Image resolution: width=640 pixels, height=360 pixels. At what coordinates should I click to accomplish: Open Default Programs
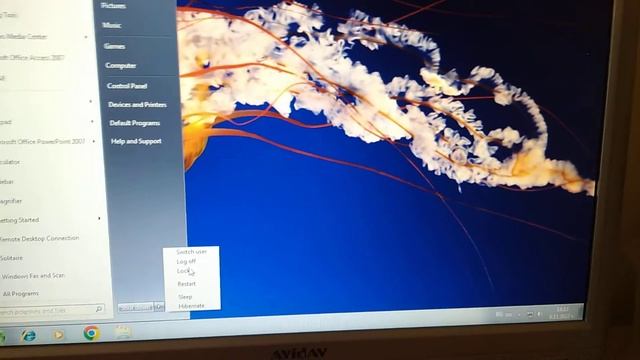135,123
